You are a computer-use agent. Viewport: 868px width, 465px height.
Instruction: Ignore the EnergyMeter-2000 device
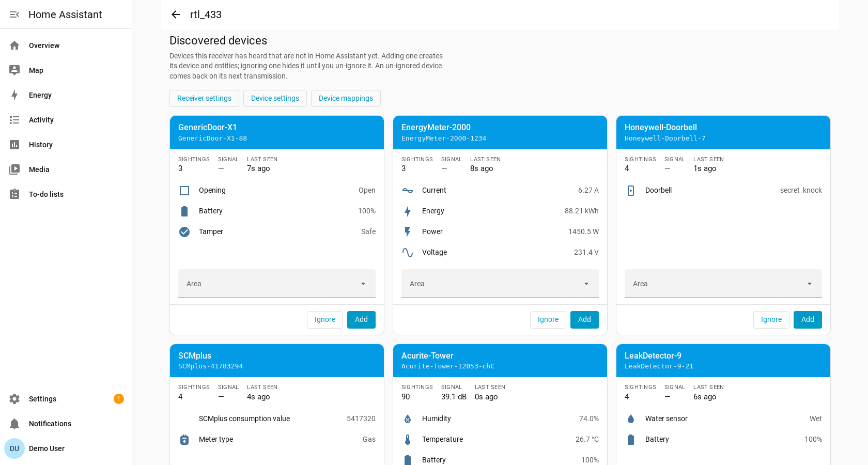click(x=548, y=320)
